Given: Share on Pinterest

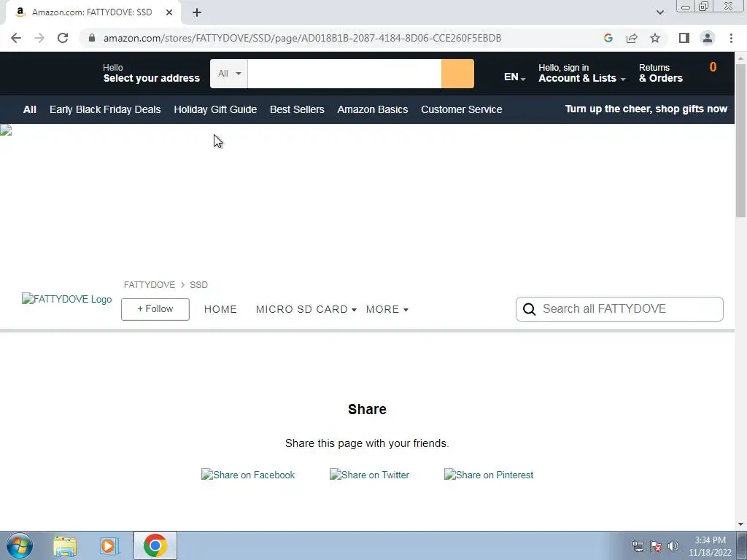Looking at the screenshot, I should pos(488,475).
